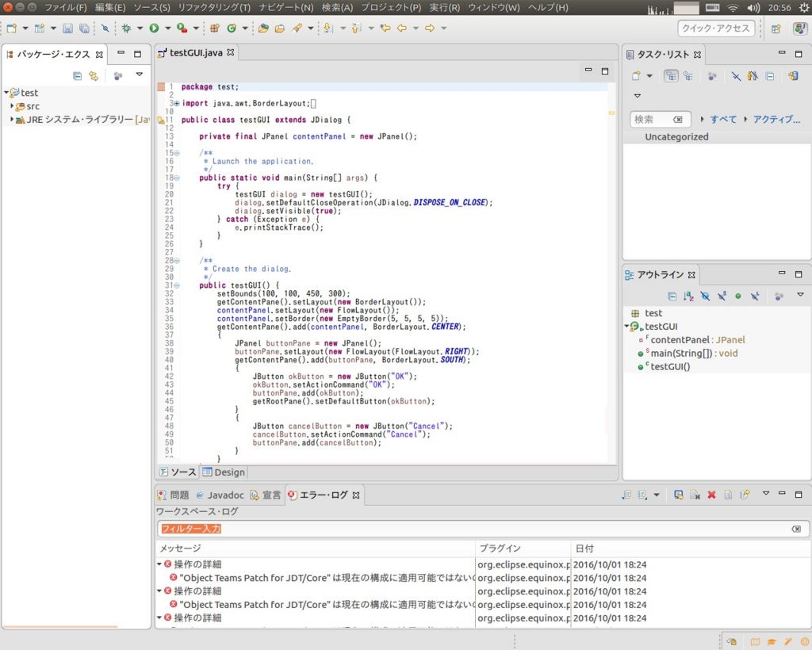Click Collapse All in Package Explorer

[x=77, y=76]
